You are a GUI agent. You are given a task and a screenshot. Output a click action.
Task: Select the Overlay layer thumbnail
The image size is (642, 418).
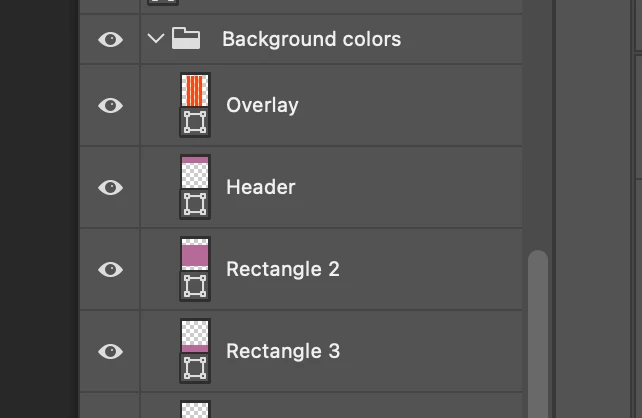[x=195, y=90]
